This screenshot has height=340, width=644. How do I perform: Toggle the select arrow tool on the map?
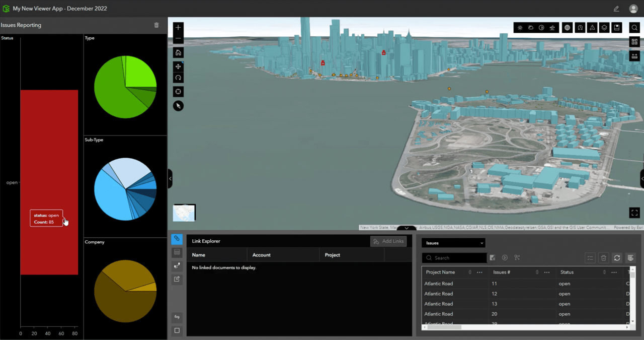click(x=178, y=106)
